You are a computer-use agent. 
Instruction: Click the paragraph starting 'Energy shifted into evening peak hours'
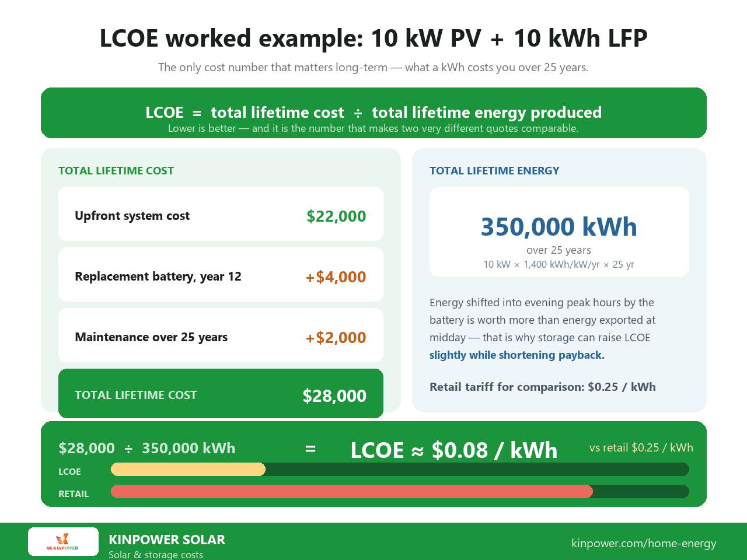pyautogui.click(x=543, y=328)
